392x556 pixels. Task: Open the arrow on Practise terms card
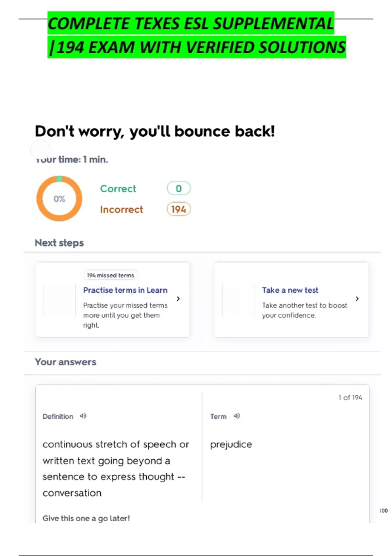click(x=178, y=299)
